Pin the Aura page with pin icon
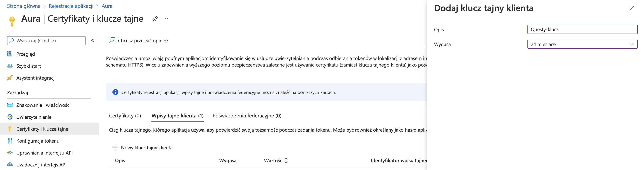This screenshot has height=170, width=644. pyautogui.click(x=155, y=19)
